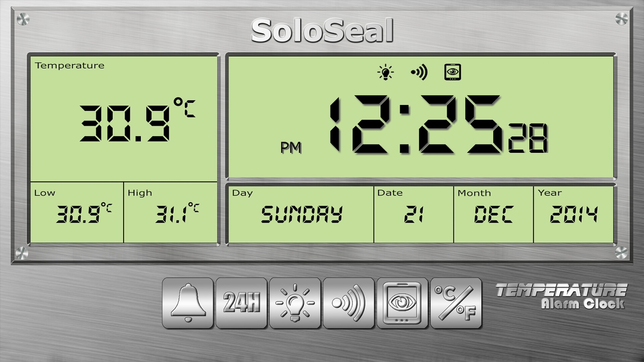This screenshot has height=362, width=644.
Task: Toggle the 24H time format button
Action: click(x=241, y=303)
